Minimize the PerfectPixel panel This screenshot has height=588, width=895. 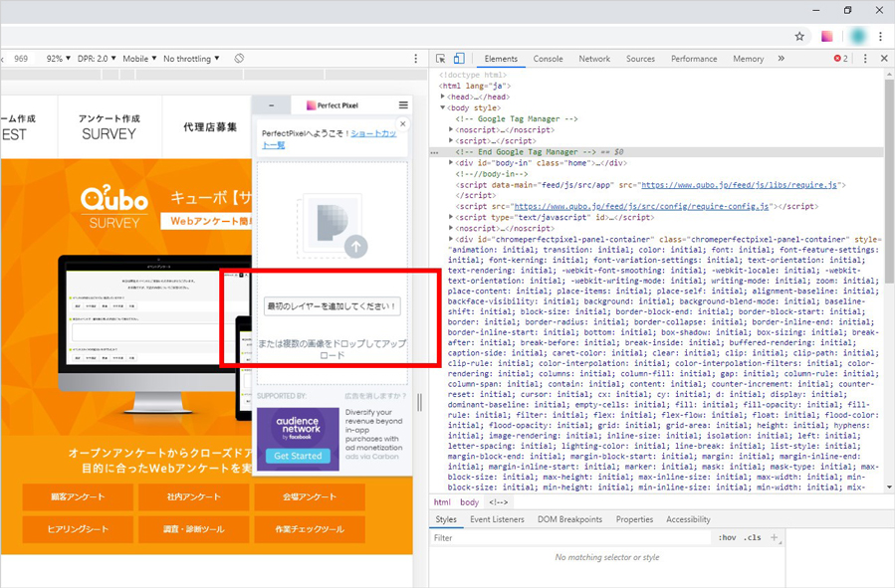pos(271,105)
